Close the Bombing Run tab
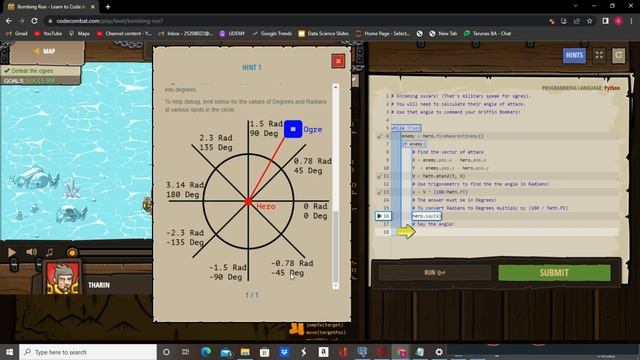 click(93, 7)
